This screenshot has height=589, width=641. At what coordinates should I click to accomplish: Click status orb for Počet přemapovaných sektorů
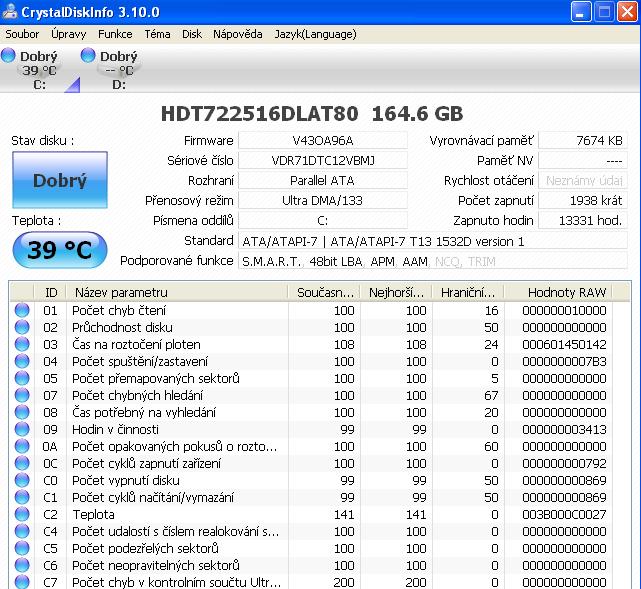point(22,378)
